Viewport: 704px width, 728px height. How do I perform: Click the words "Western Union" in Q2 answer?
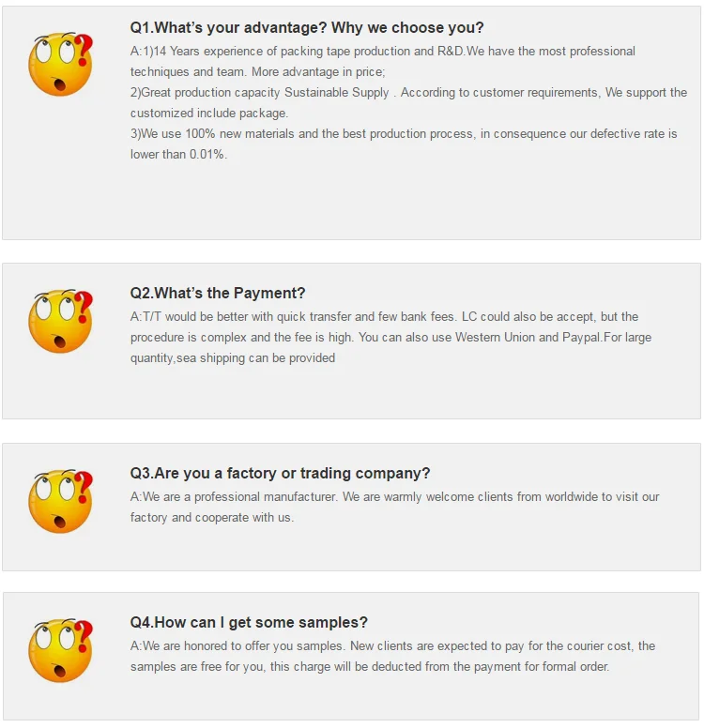pos(495,338)
